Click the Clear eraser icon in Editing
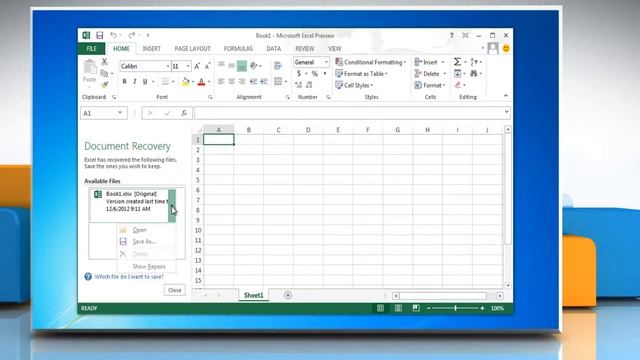The height and width of the screenshot is (360, 640). pos(458,85)
